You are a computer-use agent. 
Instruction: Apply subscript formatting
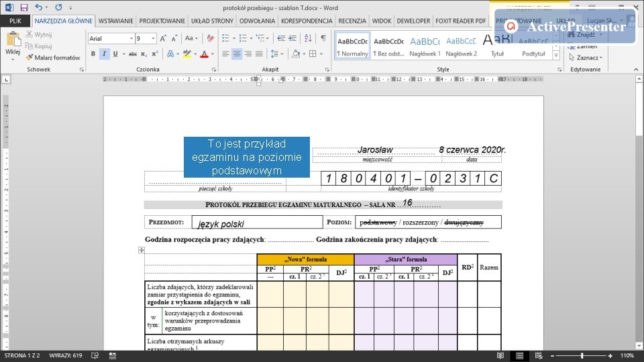click(x=144, y=54)
